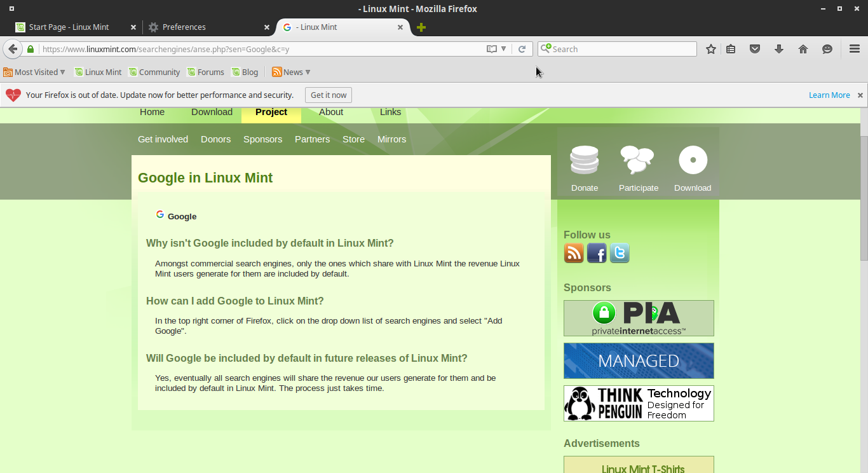Open Reader View from the address bar
The image size is (868, 473).
[491, 49]
